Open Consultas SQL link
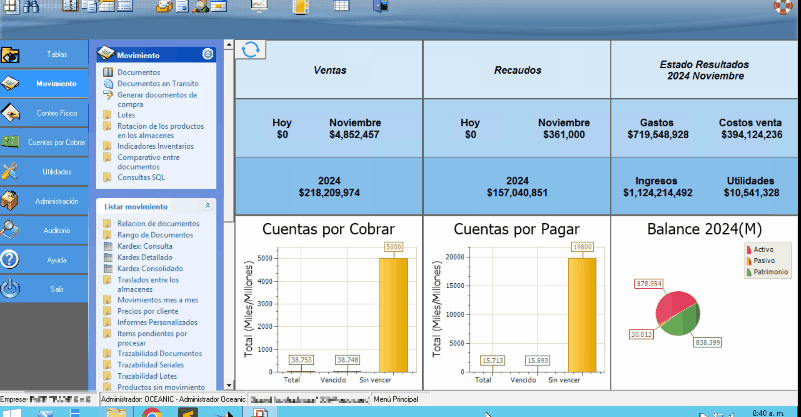Viewport: 801px width, 417px height. point(140,177)
